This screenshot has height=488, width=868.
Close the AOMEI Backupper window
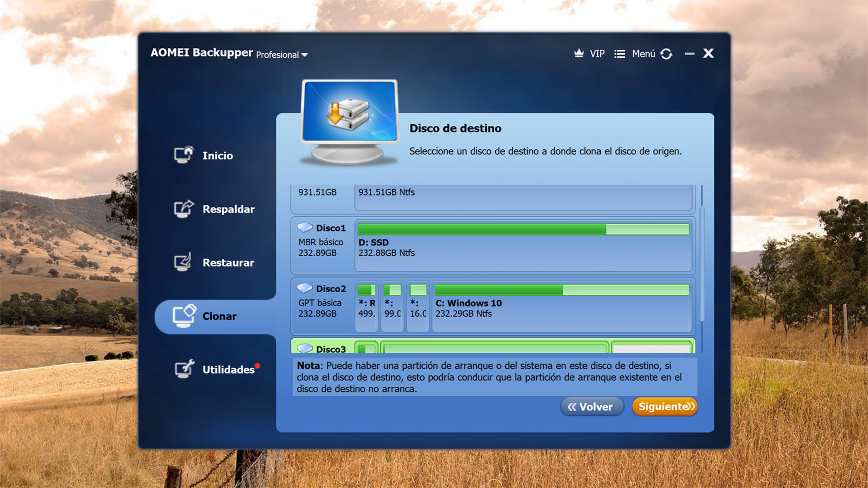(708, 54)
